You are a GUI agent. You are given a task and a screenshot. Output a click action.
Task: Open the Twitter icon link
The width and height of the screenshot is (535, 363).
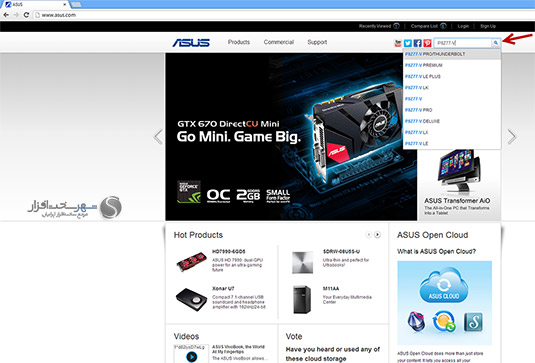pos(408,43)
